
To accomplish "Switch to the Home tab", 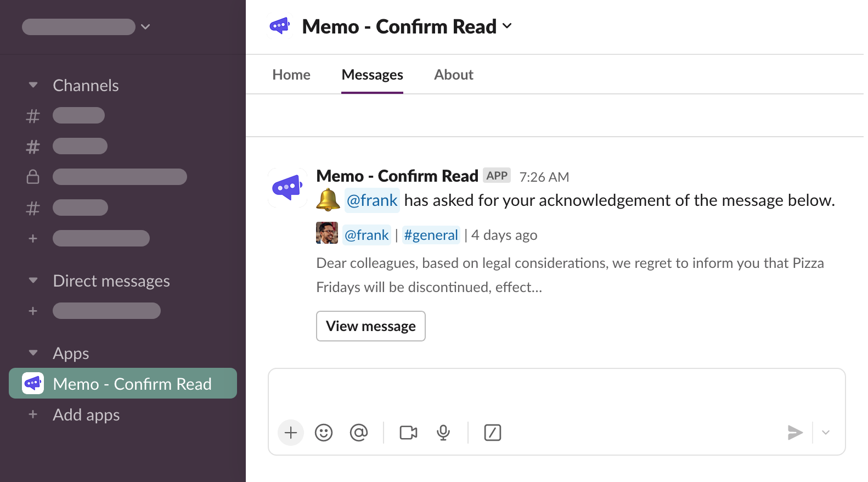I will (x=291, y=75).
